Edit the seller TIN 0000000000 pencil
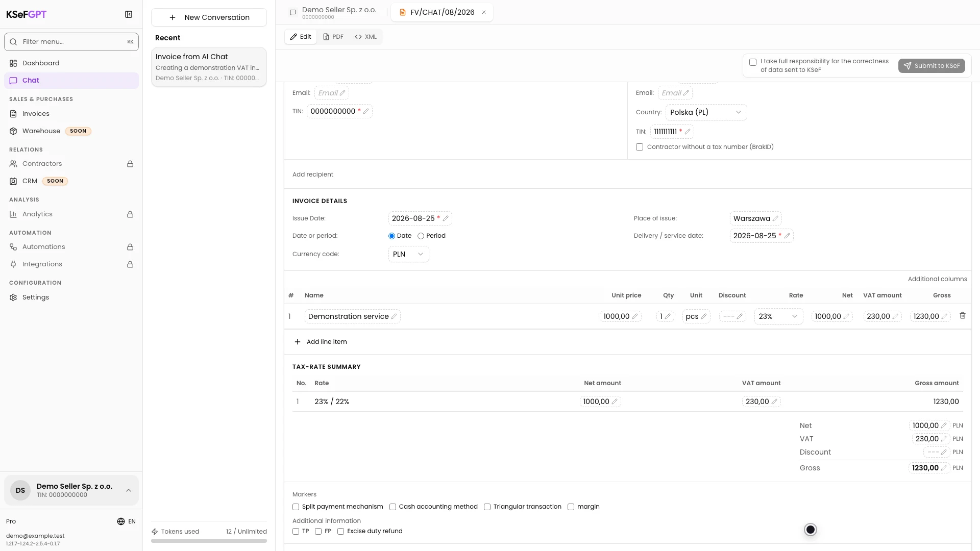Image resolution: width=980 pixels, height=551 pixels. pyautogui.click(x=366, y=111)
